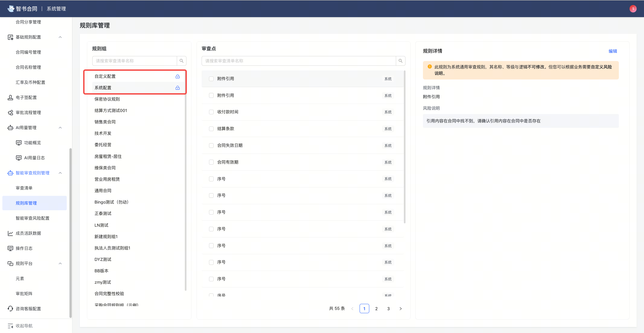Collapse the 规则平台 section
The image size is (644, 333).
[x=60, y=263]
